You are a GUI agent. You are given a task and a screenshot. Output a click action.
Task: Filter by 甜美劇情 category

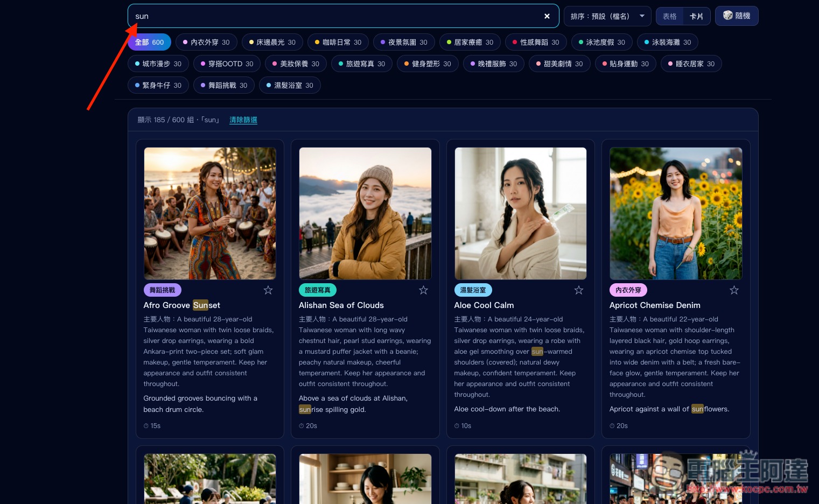559,64
